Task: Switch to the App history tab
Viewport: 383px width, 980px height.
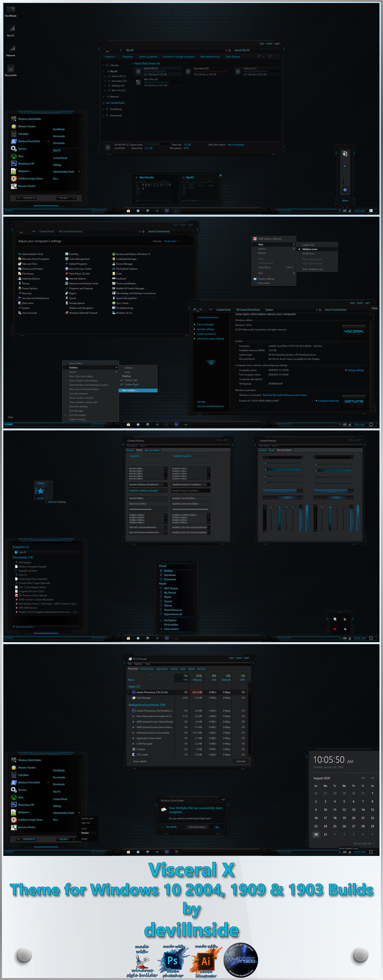Action: [x=162, y=669]
